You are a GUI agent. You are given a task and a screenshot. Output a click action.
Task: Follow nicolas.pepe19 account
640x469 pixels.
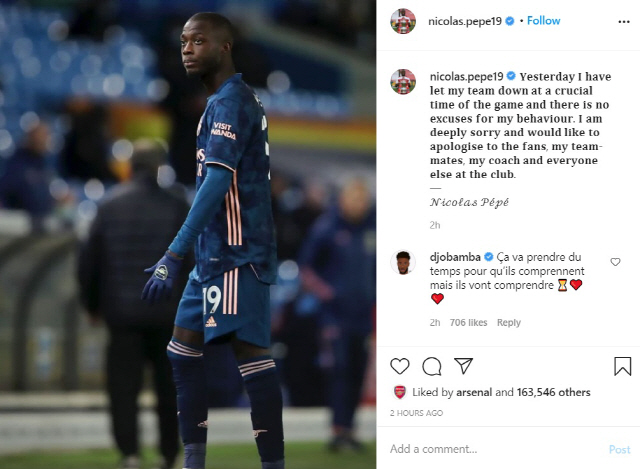coord(543,21)
